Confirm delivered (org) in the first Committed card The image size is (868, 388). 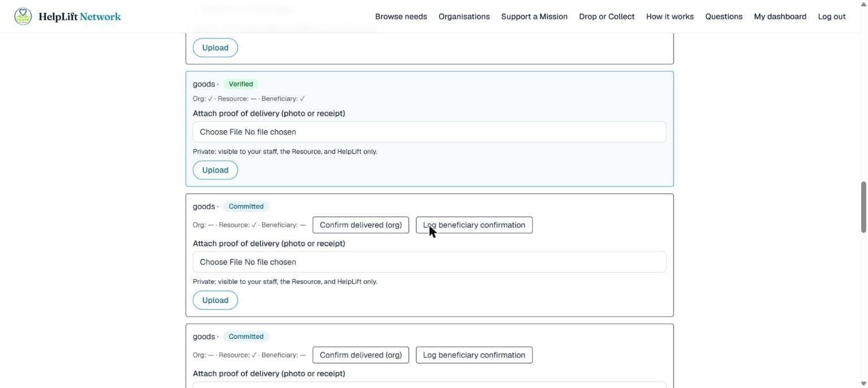point(361,225)
